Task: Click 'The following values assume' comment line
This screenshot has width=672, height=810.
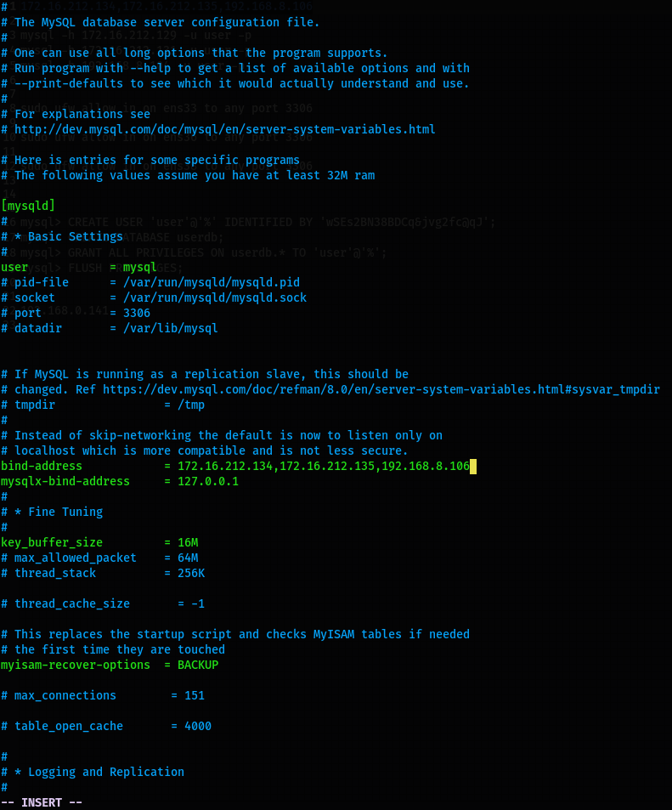Action: coord(188,176)
